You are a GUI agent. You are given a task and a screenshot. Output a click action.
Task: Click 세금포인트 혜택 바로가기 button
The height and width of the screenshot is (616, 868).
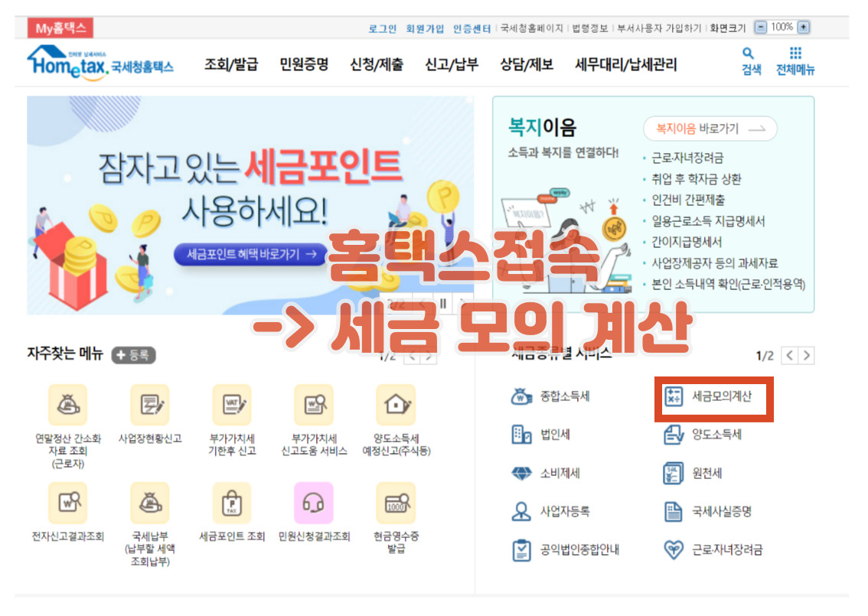(251, 254)
